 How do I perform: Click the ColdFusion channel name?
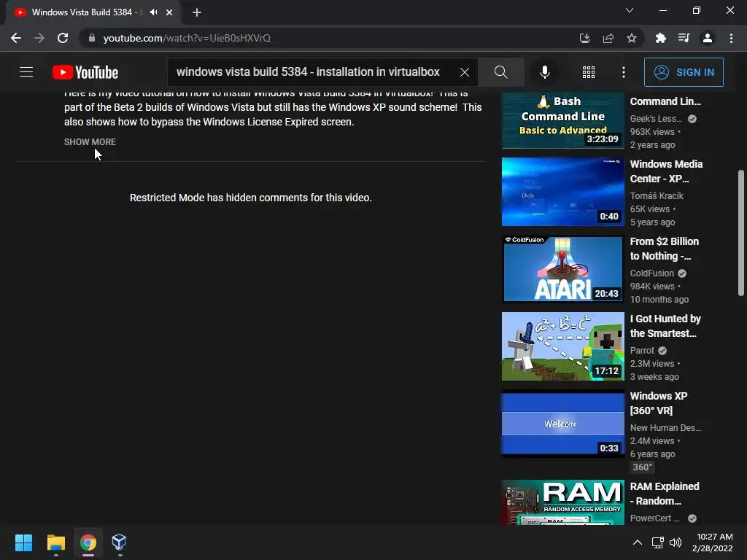[651, 273]
